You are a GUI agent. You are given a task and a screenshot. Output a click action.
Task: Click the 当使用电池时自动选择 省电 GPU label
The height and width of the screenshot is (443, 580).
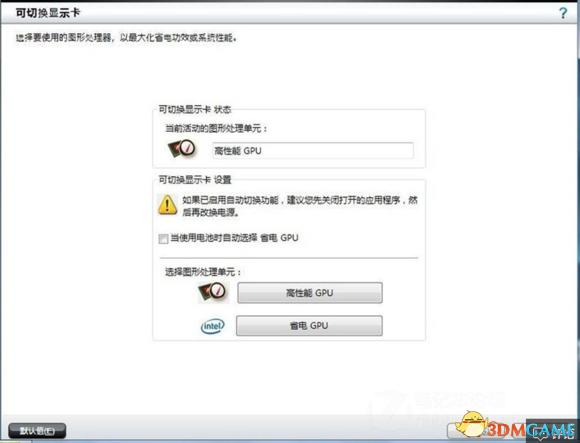[234, 238]
